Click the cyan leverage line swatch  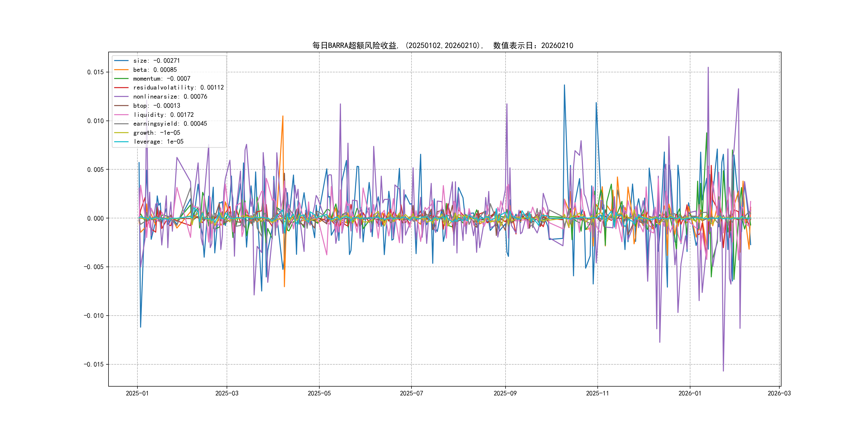(121, 141)
